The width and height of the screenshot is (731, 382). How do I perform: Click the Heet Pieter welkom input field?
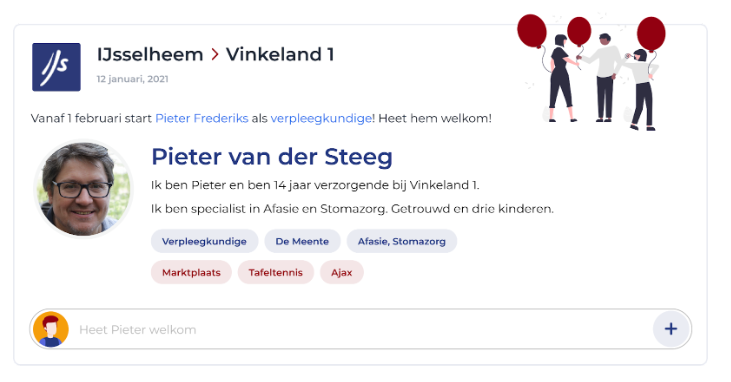tap(360, 329)
